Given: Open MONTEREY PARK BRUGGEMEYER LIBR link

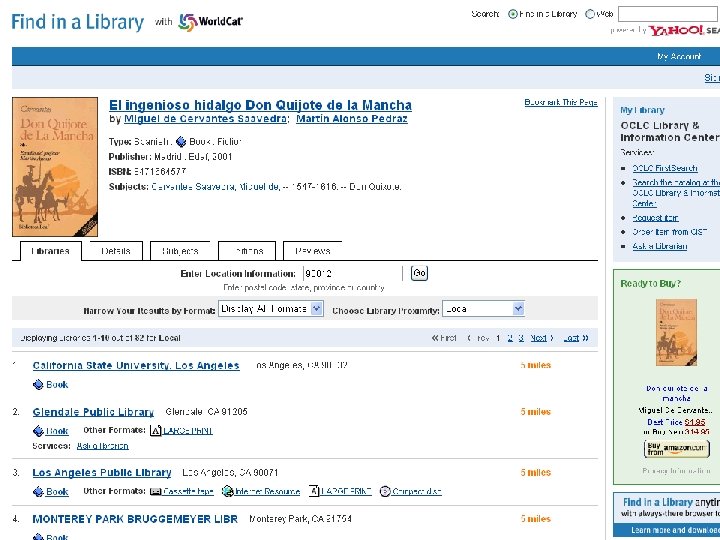Looking at the screenshot, I should click(135, 519).
